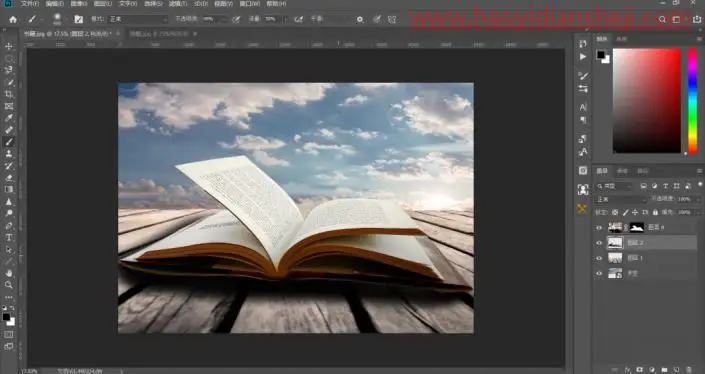Open the Actions play icon panel
The width and height of the screenshot is (705, 374).
[583, 57]
